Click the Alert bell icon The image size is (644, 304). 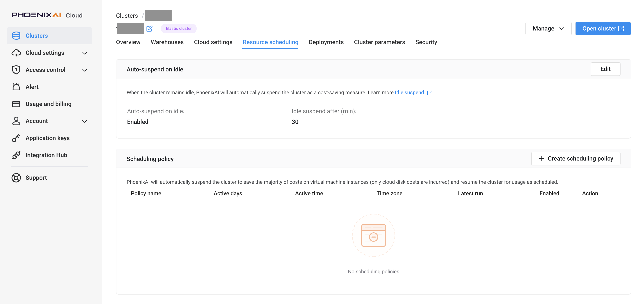point(16,87)
